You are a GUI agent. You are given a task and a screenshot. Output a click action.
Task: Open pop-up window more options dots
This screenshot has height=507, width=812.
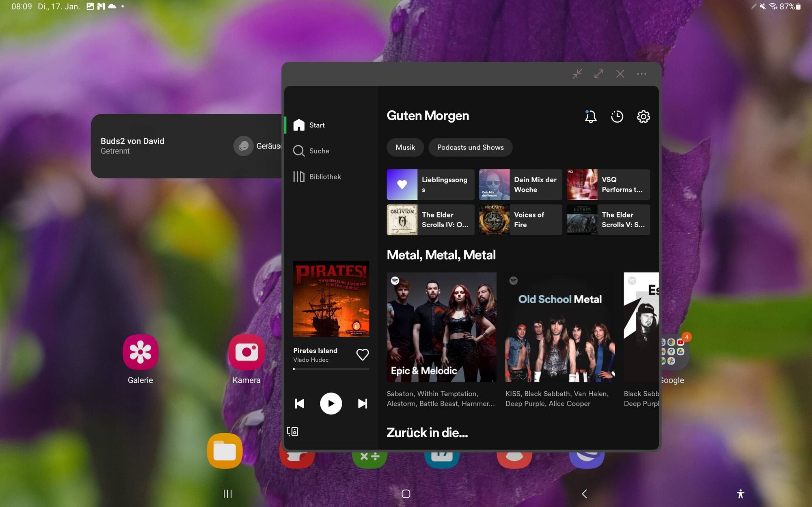click(x=641, y=74)
